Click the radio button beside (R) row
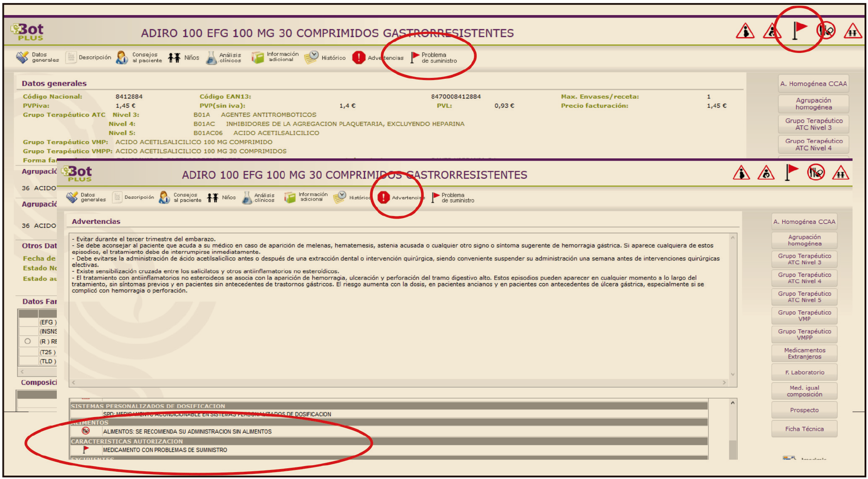 (x=28, y=341)
